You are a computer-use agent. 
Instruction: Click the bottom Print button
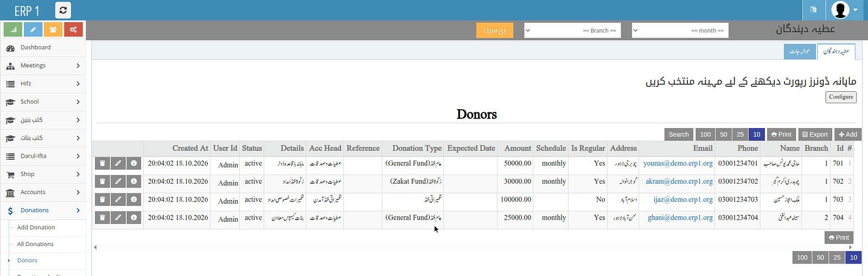pos(839,237)
